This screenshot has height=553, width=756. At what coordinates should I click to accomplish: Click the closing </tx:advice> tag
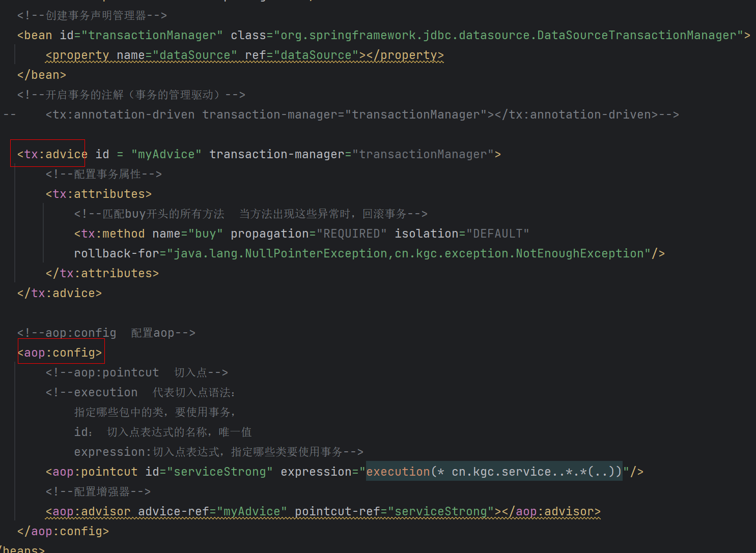60,293
